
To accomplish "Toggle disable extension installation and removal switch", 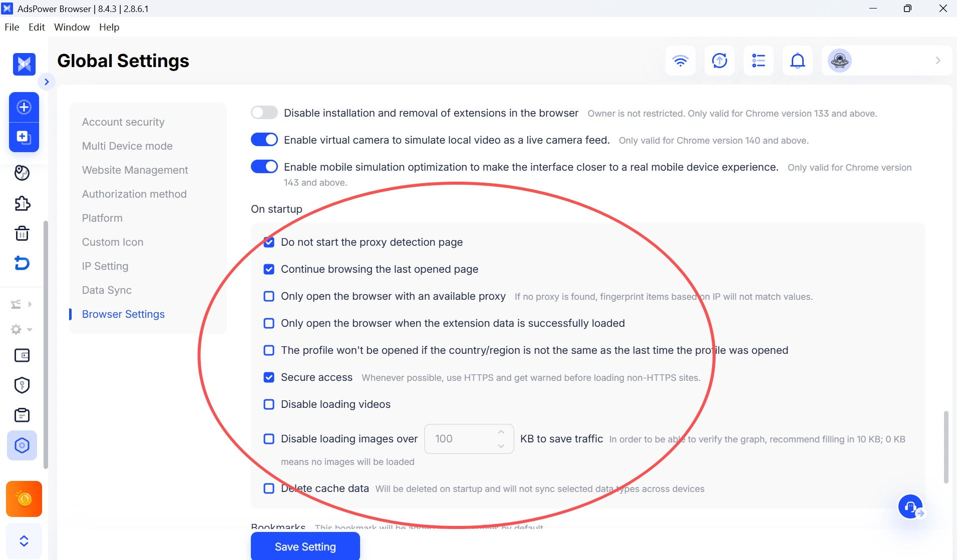I will tap(264, 113).
